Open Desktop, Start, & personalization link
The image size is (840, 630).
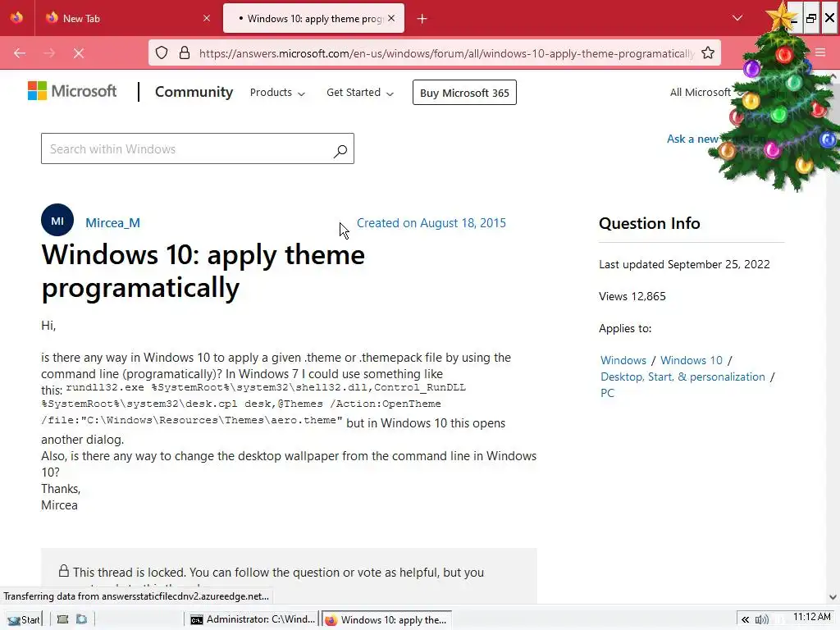(682, 377)
